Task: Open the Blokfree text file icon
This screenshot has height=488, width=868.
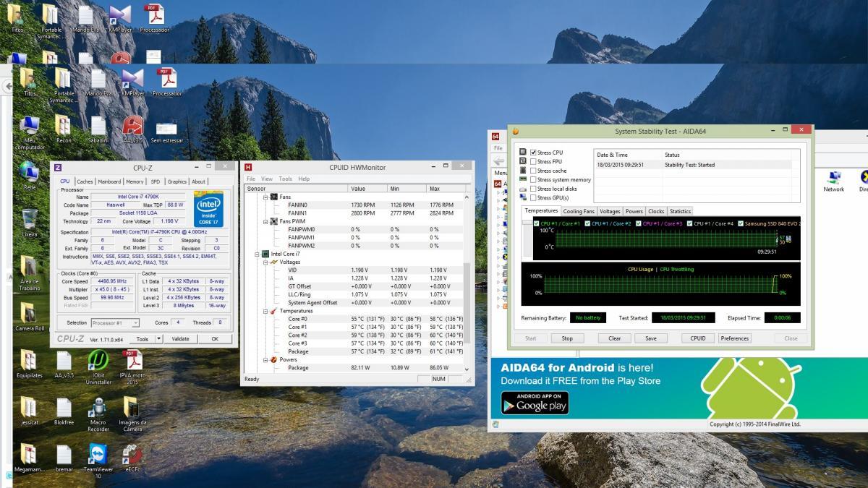Action: click(x=64, y=407)
